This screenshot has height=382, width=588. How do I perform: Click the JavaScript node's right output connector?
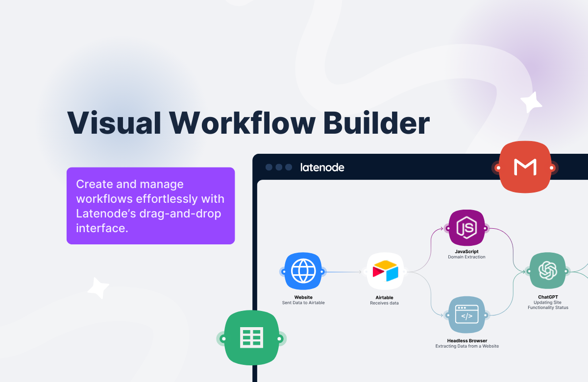click(x=486, y=228)
